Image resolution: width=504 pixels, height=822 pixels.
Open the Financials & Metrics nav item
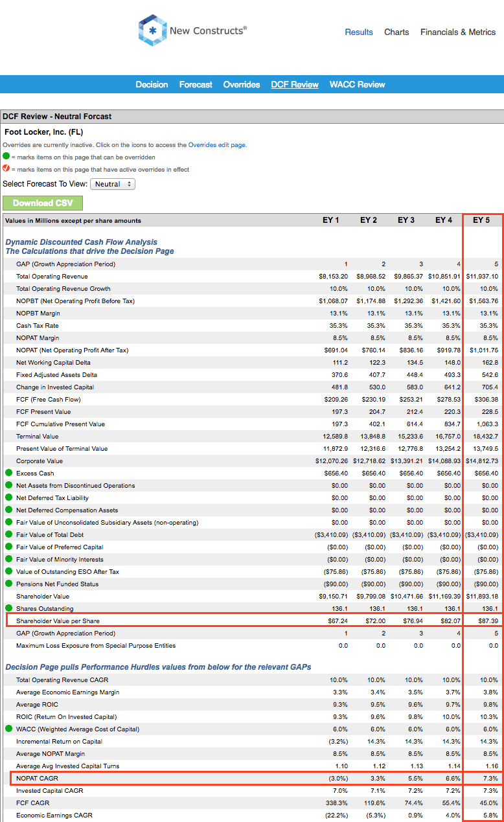tap(458, 32)
